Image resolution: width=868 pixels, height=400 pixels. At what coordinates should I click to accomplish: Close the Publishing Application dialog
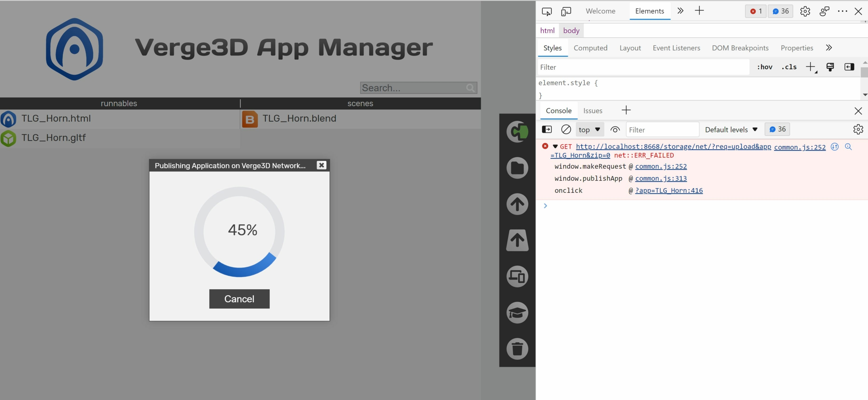(x=321, y=165)
